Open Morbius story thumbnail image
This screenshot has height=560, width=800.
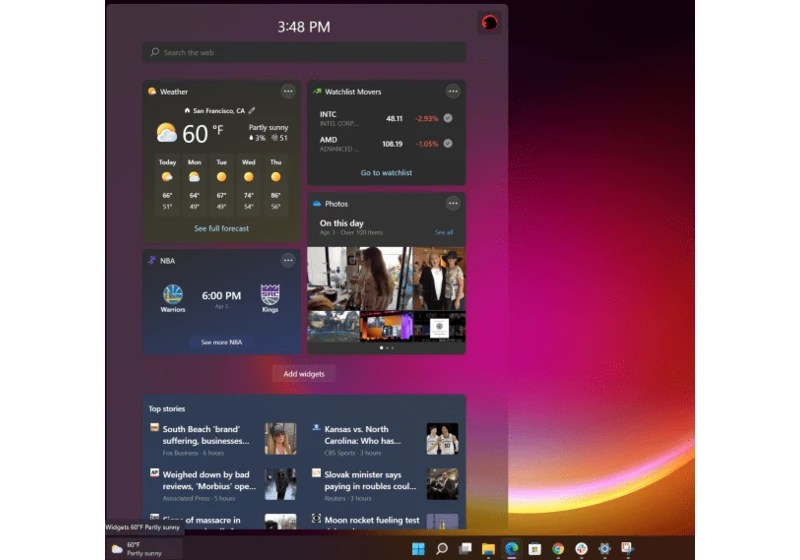click(x=281, y=484)
